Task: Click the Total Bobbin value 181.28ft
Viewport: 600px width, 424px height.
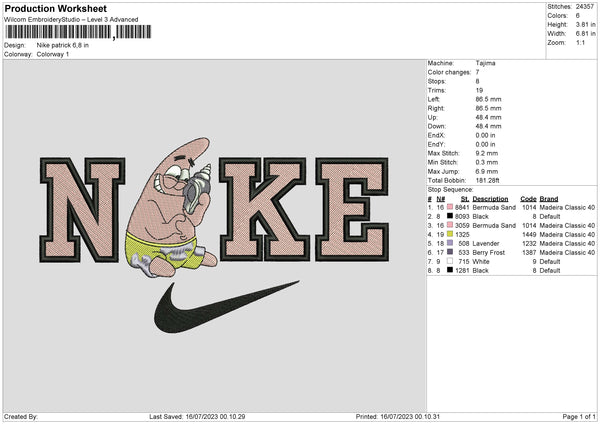Action: point(488,180)
